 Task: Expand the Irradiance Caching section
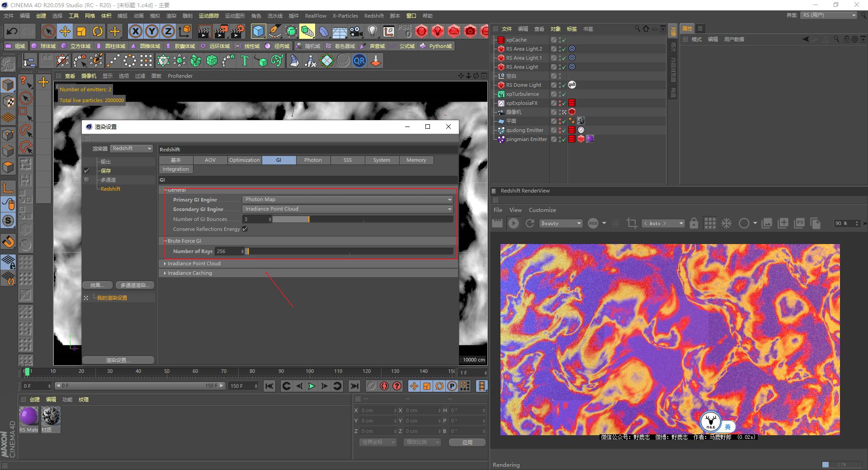click(190, 273)
